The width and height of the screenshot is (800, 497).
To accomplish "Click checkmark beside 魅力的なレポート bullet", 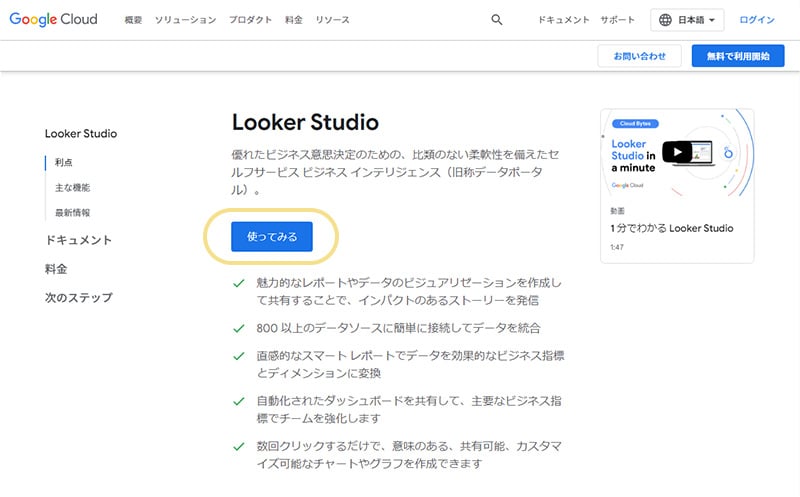I will tap(239, 283).
